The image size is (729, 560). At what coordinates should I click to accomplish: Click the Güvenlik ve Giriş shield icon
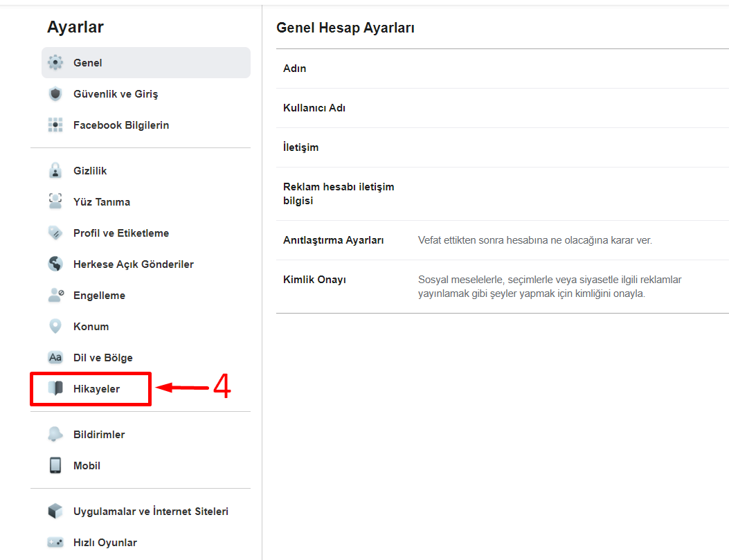point(55,94)
